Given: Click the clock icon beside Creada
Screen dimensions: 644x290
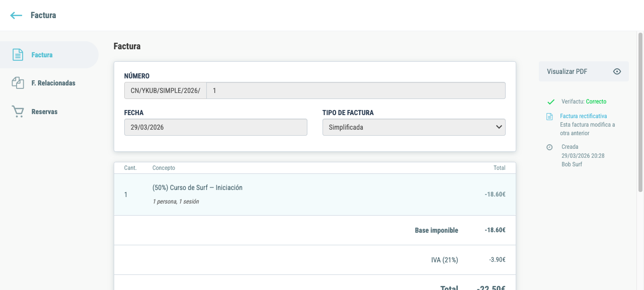Looking at the screenshot, I should (x=549, y=147).
